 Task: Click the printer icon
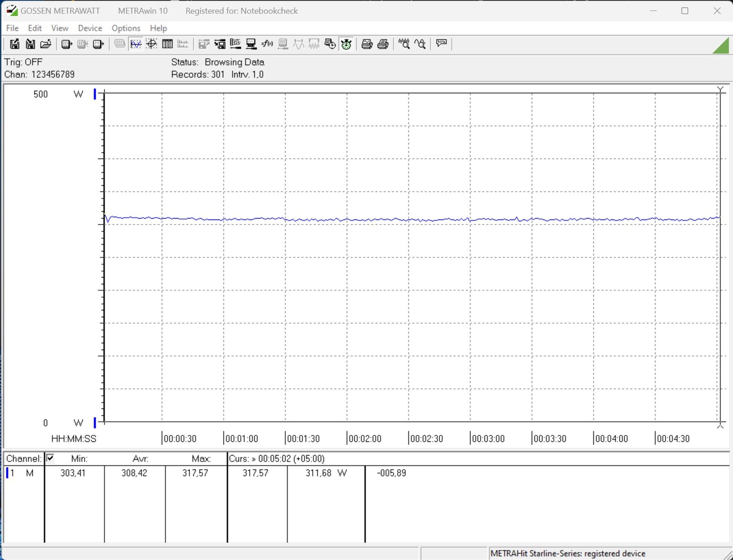[383, 44]
